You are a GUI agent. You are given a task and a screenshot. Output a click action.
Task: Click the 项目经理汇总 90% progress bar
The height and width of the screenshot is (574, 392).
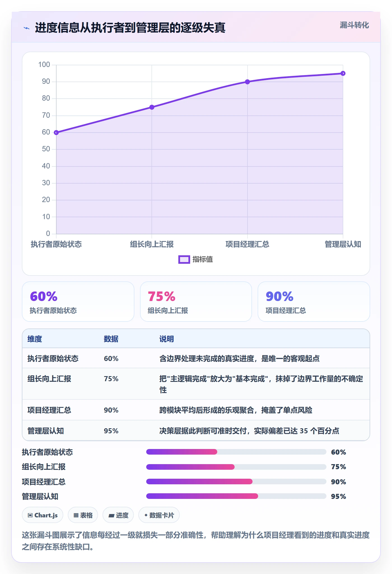pos(236,482)
